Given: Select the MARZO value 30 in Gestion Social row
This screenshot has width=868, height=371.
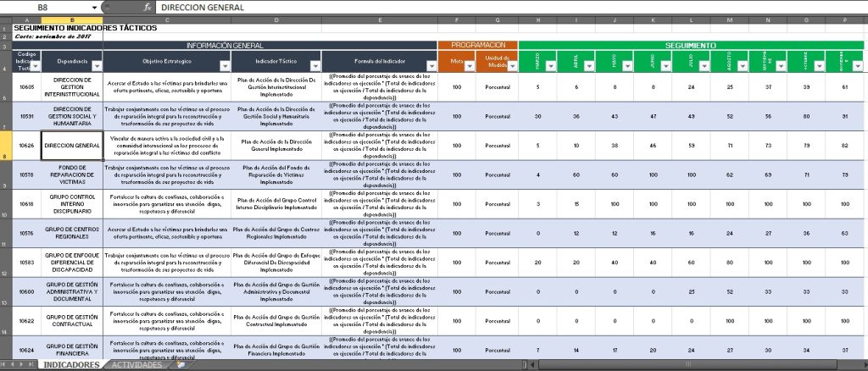Looking at the screenshot, I should (537, 117).
